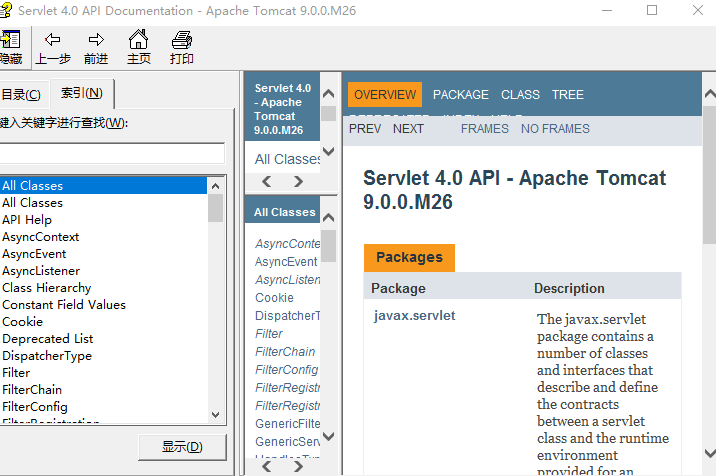Click the Hide (隐藏) toolbar icon

click(10, 40)
